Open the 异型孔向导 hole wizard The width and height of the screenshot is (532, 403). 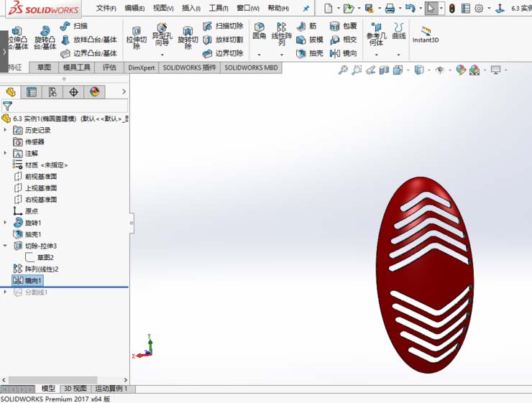click(x=162, y=34)
